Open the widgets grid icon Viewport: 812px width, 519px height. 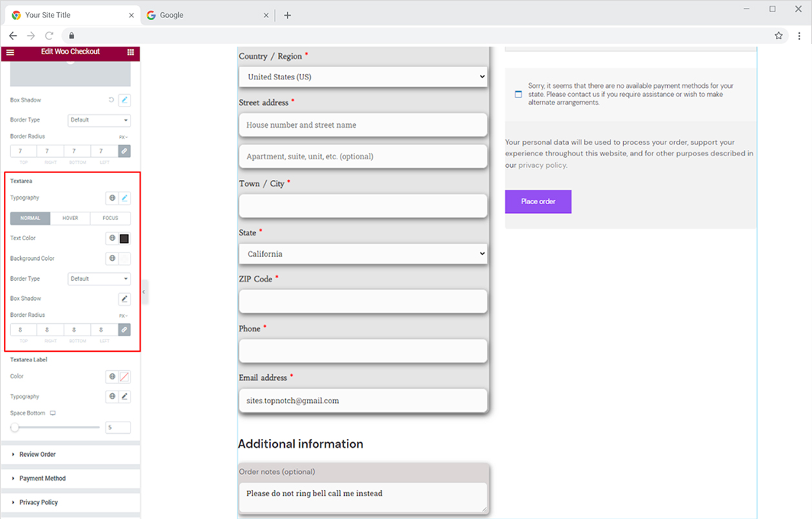(130, 52)
